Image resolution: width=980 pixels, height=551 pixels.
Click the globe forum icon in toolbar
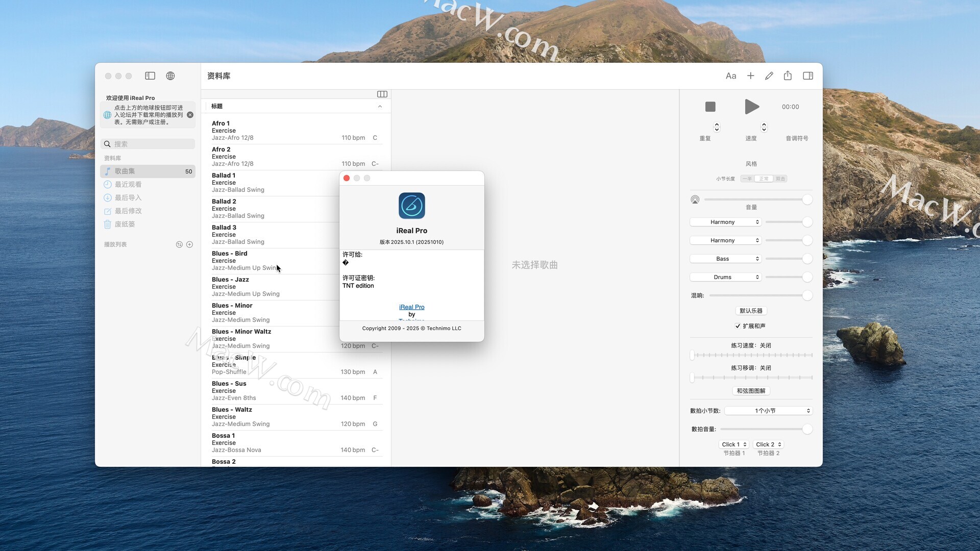click(170, 76)
